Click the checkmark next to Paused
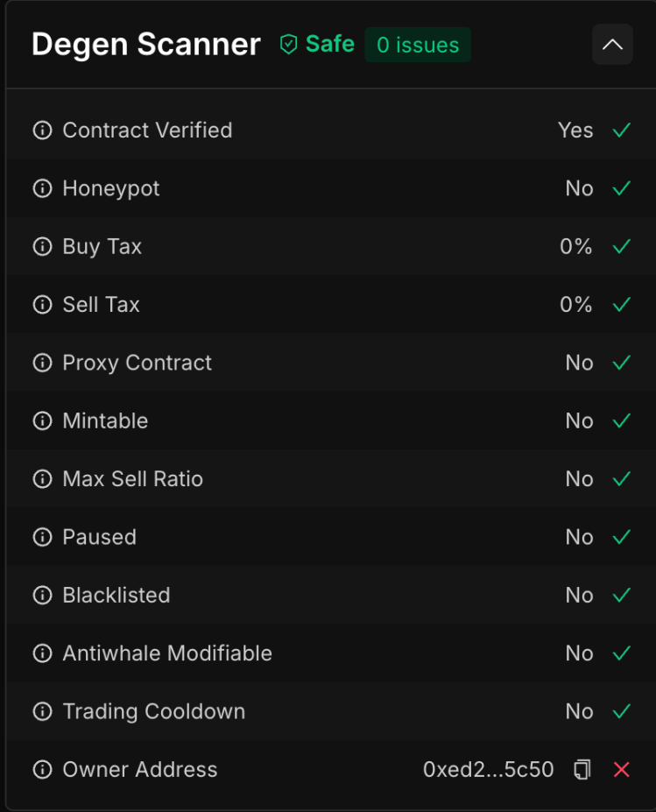This screenshot has width=656, height=812. pyautogui.click(x=621, y=537)
